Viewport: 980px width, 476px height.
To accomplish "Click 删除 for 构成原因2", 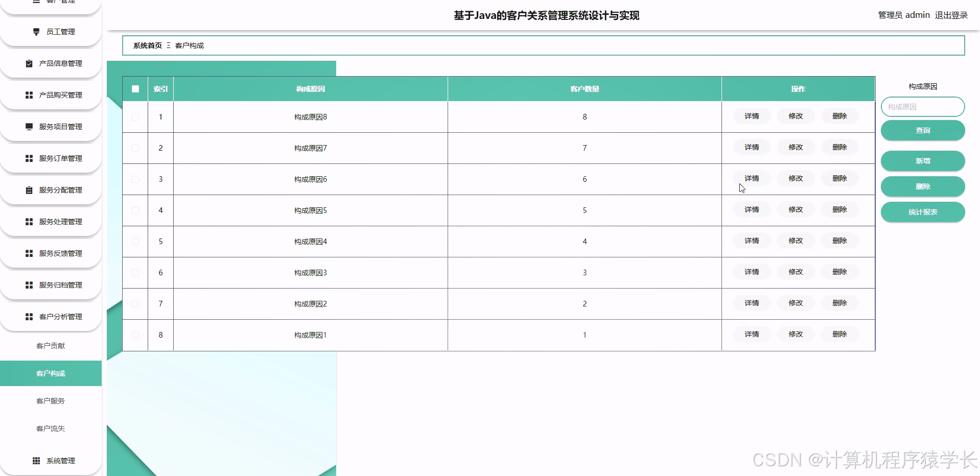I will pos(839,303).
